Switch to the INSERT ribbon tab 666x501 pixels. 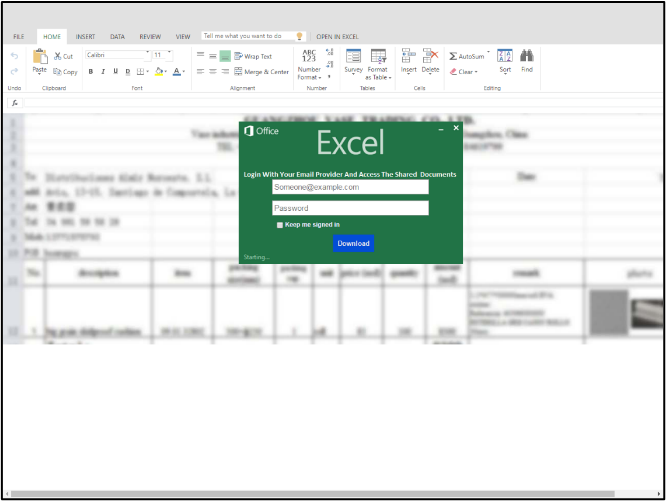[86, 36]
